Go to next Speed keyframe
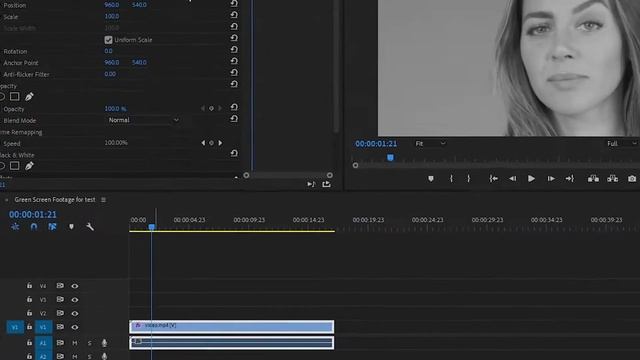The height and width of the screenshot is (360, 640). click(x=220, y=143)
